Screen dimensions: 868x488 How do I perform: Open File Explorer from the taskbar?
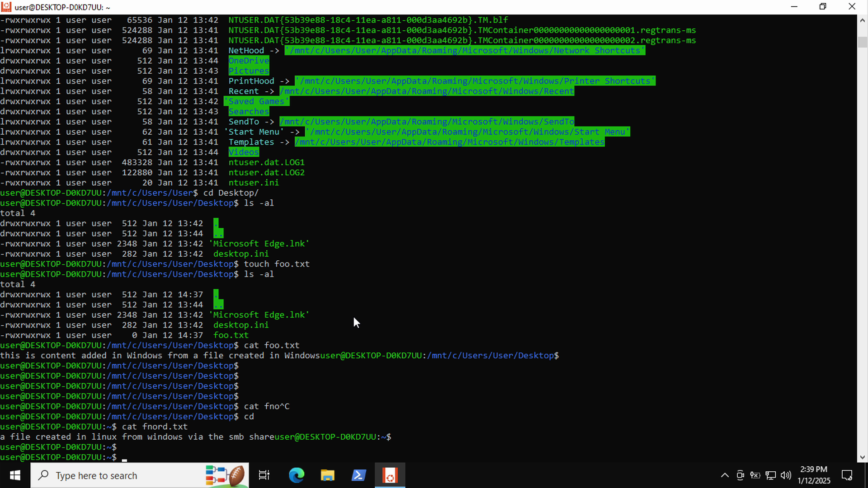pyautogui.click(x=327, y=475)
